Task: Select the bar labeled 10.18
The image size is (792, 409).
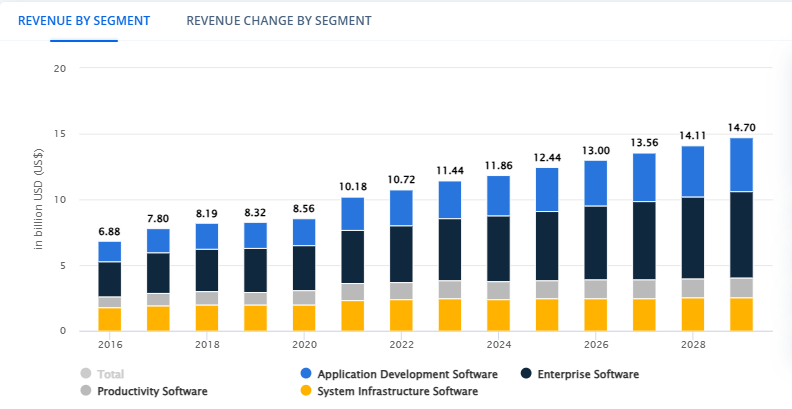Action: pyautogui.click(x=353, y=264)
